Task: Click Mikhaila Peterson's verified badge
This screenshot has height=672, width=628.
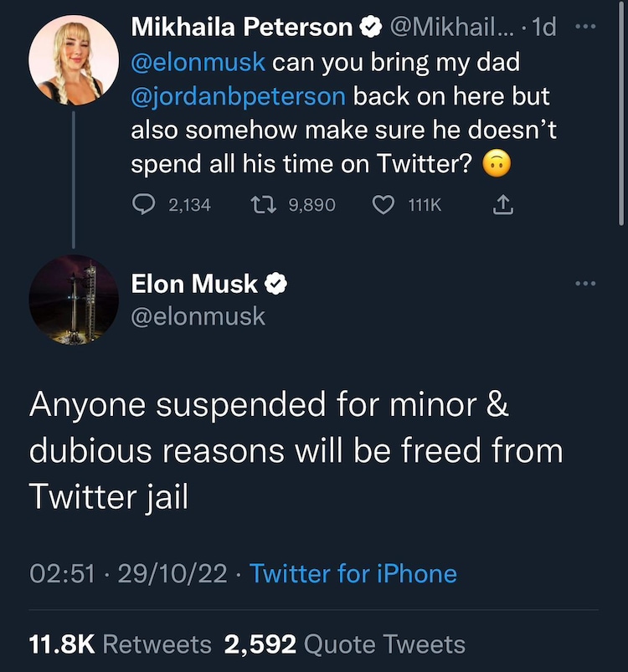Action: pyautogui.click(x=368, y=28)
